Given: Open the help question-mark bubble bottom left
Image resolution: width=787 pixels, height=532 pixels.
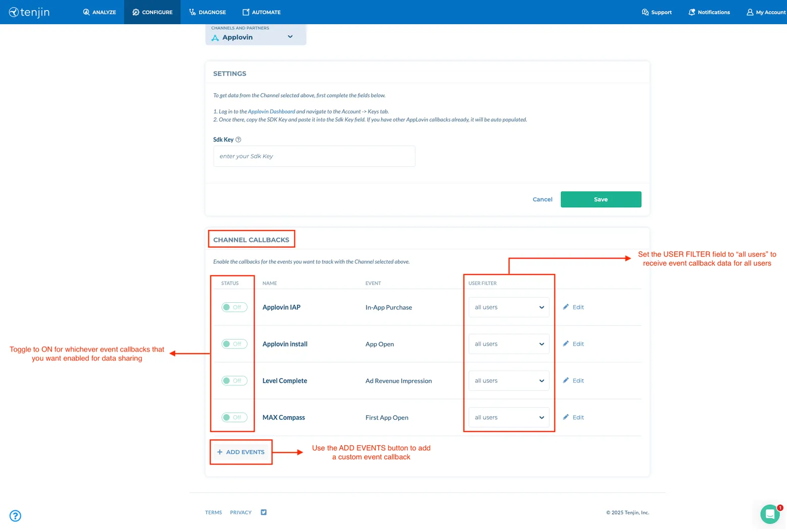Looking at the screenshot, I should tap(15, 515).
